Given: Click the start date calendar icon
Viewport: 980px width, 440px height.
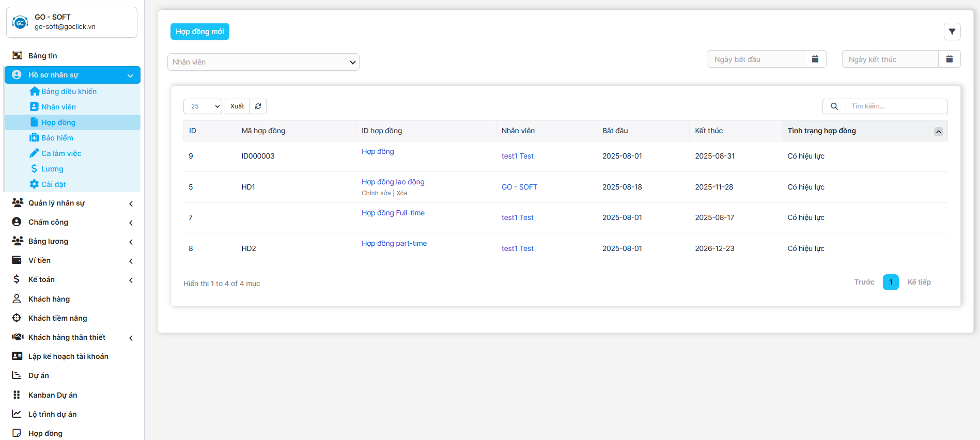Looking at the screenshot, I should (x=815, y=59).
